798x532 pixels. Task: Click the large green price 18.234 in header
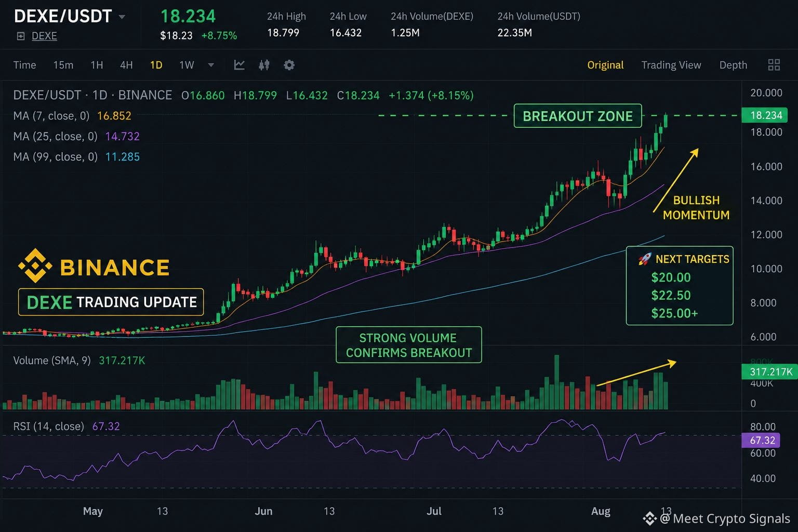pyautogui.click(x=188, y=16)
